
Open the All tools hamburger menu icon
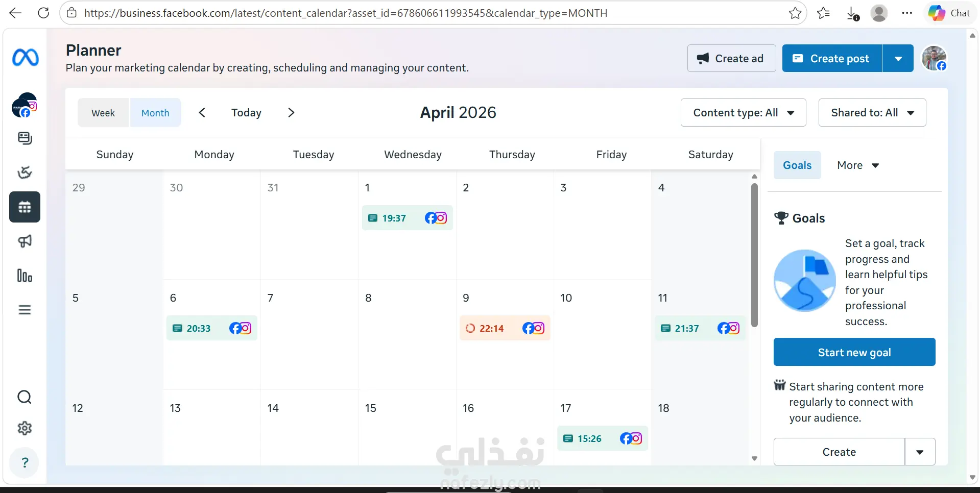(x=25, y=310)
